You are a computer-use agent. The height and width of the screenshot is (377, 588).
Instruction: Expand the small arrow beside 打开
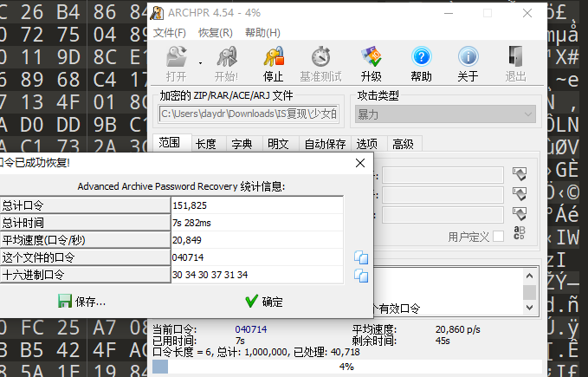[200, 63]
